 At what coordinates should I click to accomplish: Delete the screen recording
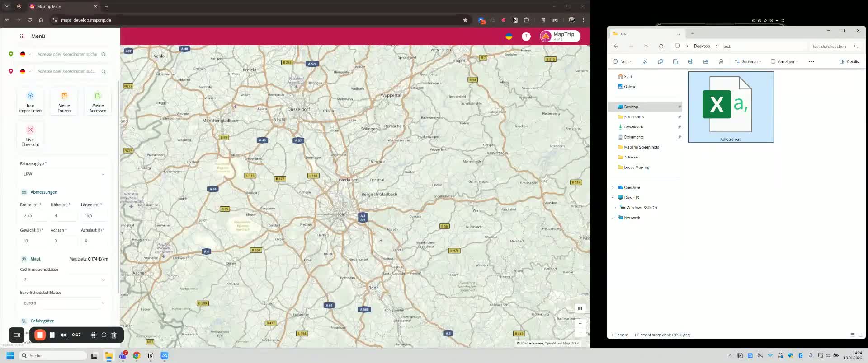pyautogui.click(x=114, y=335)
